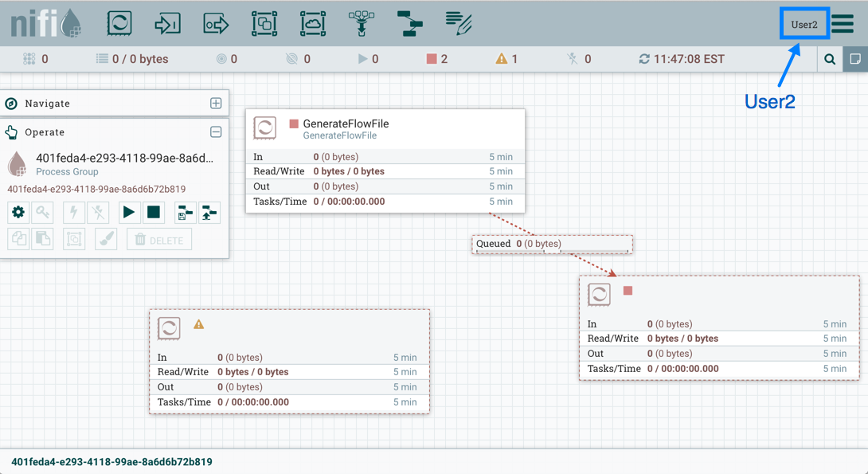The width and height of the screenshot is (868, 474).
Task: Select the Label toolbar icon
Action: point(459,23)
